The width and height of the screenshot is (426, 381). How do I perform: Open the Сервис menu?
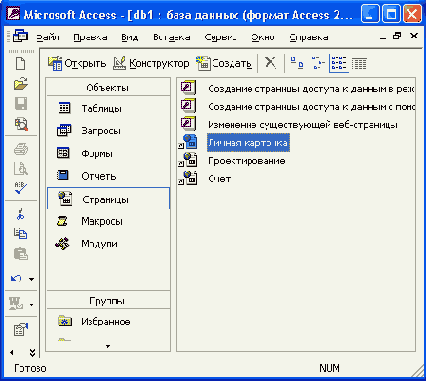(x=220, y=37)
